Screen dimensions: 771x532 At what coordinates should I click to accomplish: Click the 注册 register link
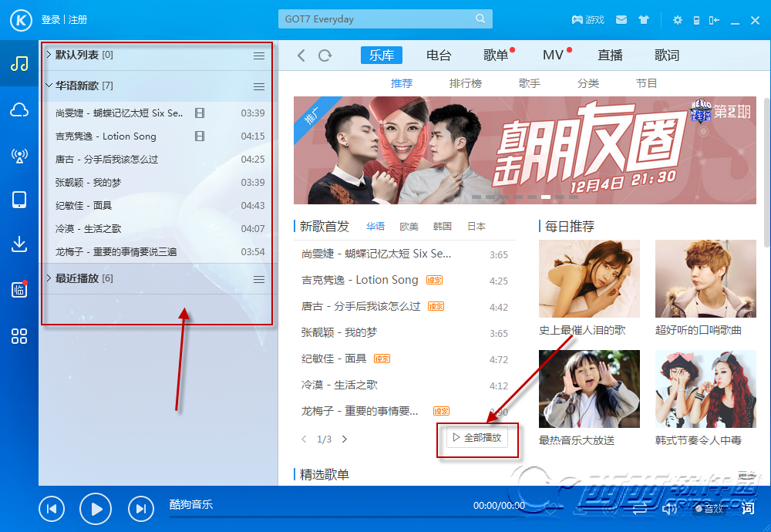pyautogui.click(x=78, y=20)
